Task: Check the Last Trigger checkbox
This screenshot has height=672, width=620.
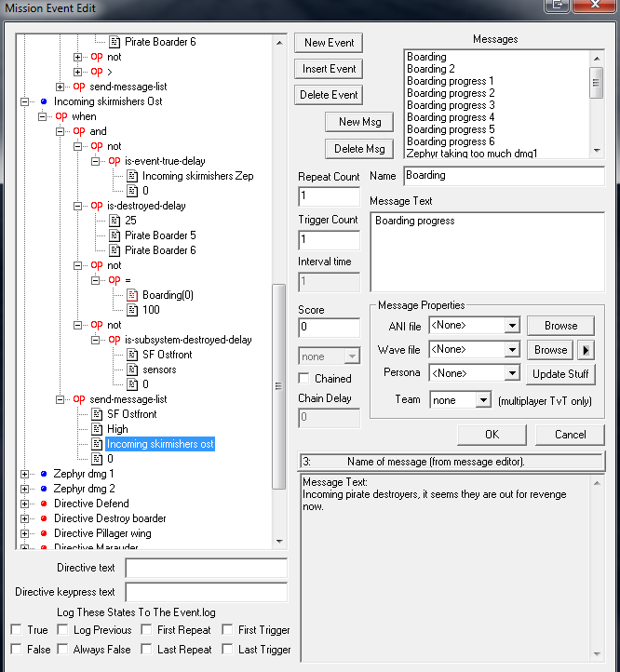Action: point(228,649)
